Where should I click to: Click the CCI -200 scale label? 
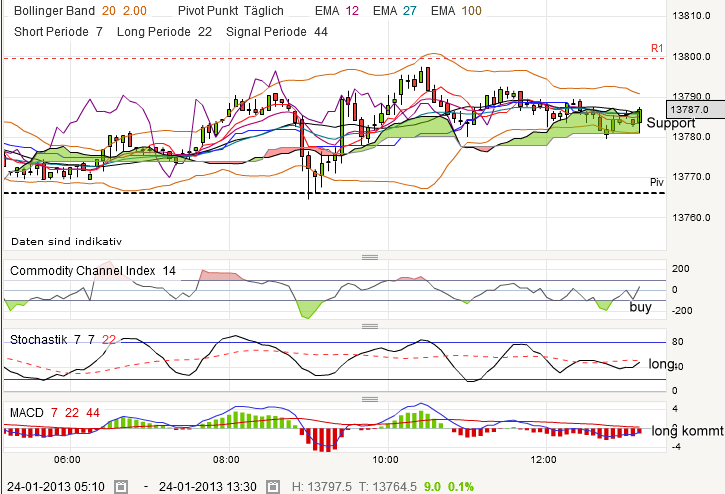pos(682,310)
